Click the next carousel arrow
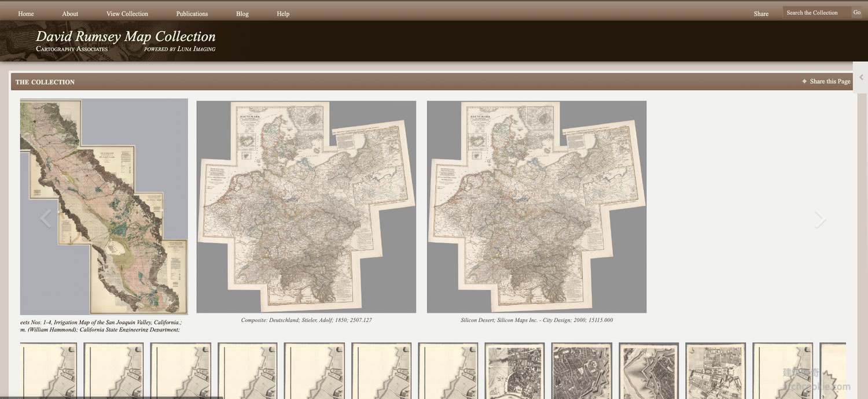 [x=819, y=219]
